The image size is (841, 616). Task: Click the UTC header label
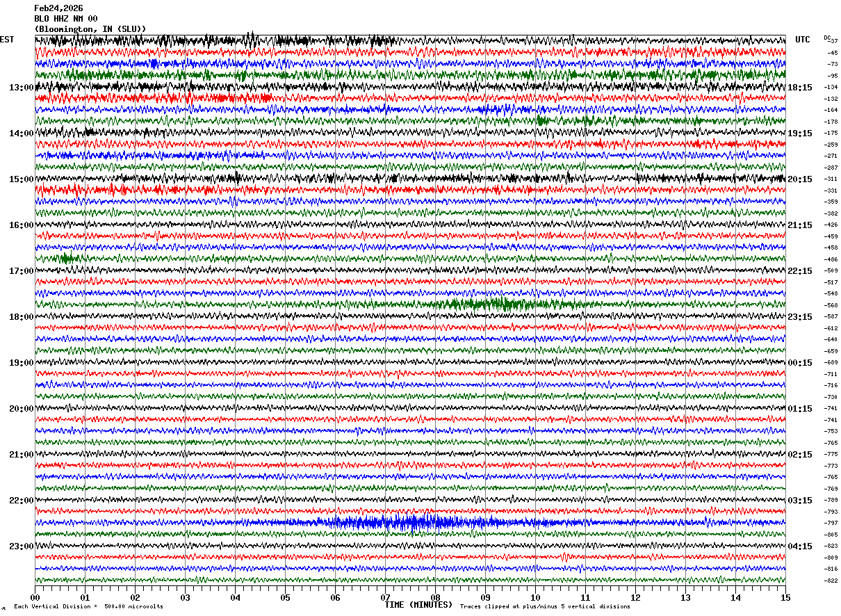[x=803, y=40]
